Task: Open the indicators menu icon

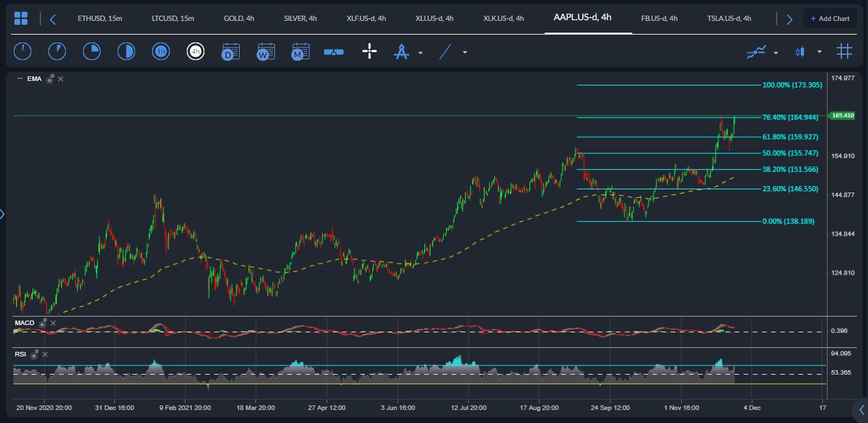Action: pos(756,52)
